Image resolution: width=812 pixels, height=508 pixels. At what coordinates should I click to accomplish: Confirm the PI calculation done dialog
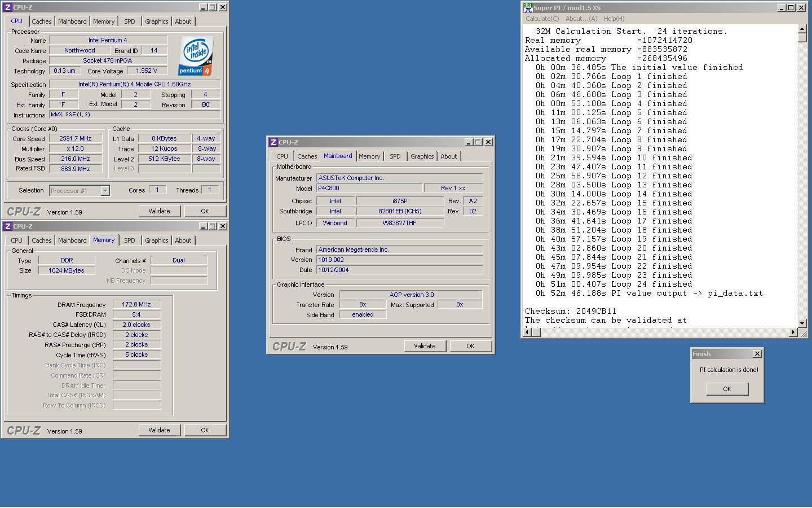[727, 389]
